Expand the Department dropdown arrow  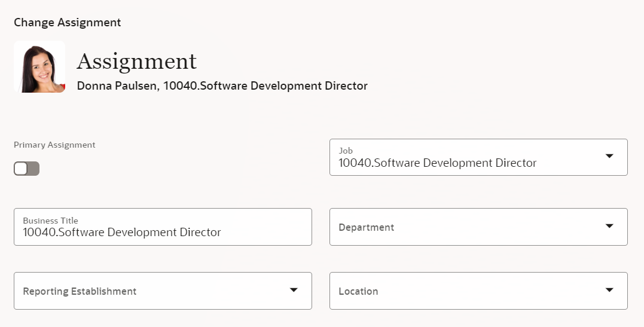click(609, 226)
